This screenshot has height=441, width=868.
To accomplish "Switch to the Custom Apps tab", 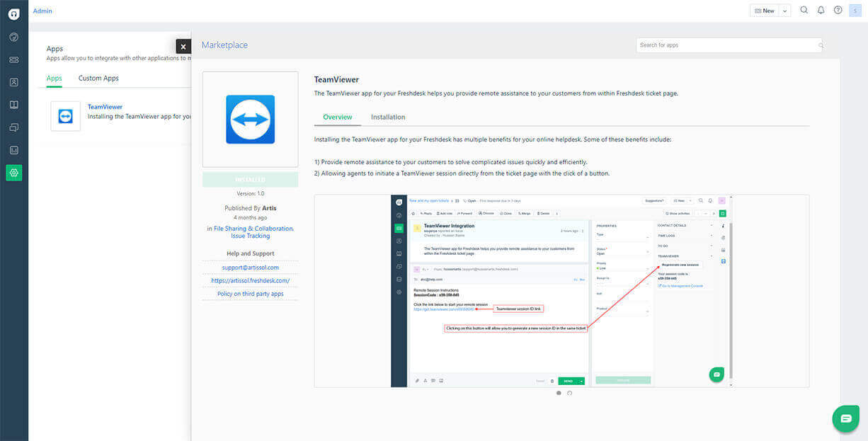I will click(98, 79).
